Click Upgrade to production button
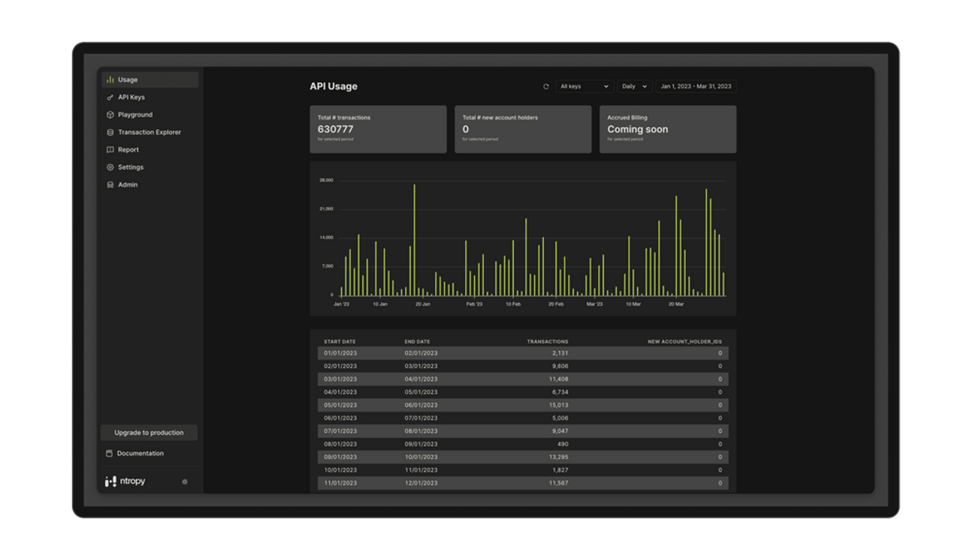971x560 pixels. click(149, 433)
